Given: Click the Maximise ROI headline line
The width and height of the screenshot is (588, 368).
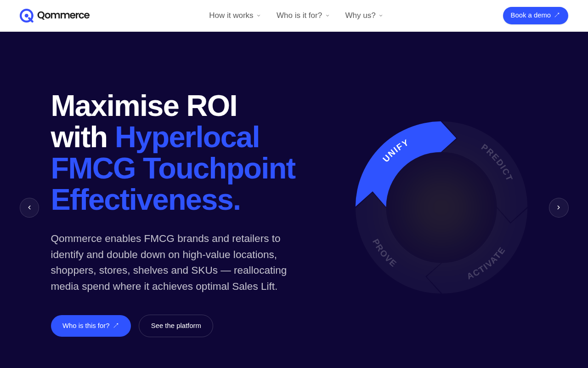Looking at the screenshot, I should 144,106.
